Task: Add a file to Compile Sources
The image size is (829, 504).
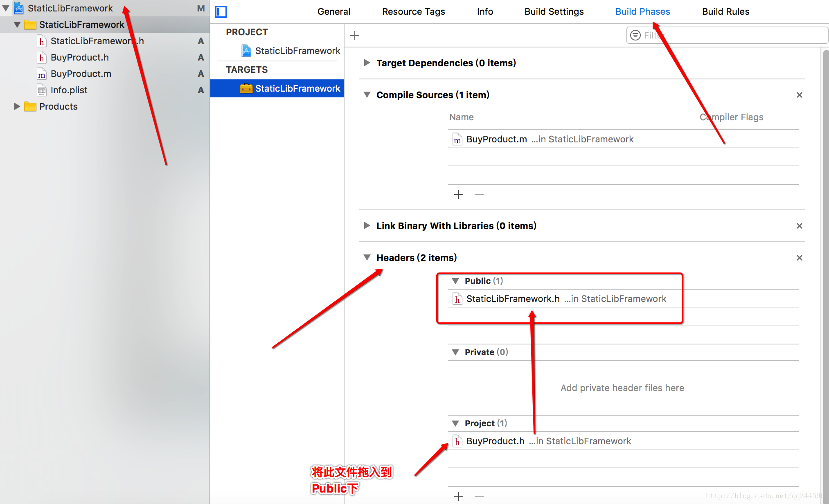Action: click(x=459, y=194)
